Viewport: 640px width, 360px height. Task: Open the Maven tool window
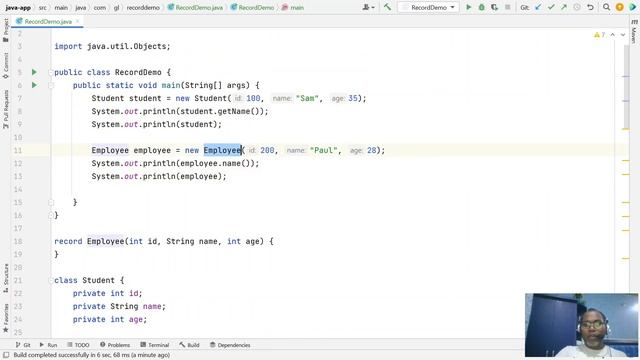[634, 31]
